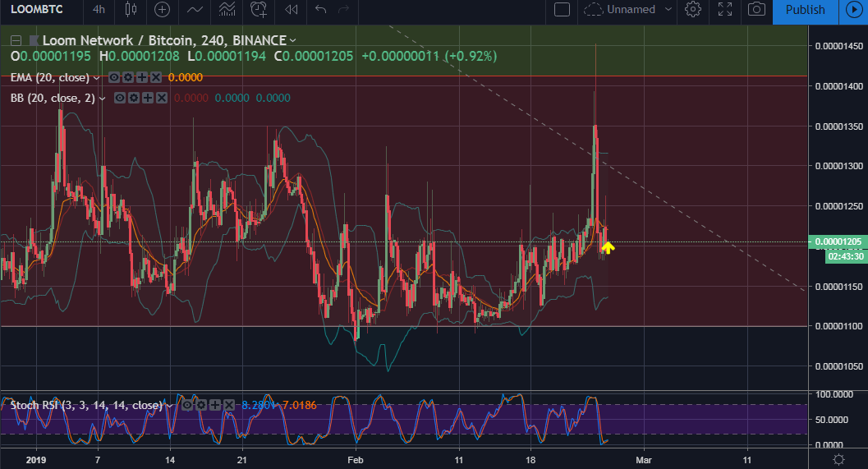Screen dimensions: 868x469
Task: Click the 2019 date label on time axis
Action: pyautogui.click(x=36, y=460)
